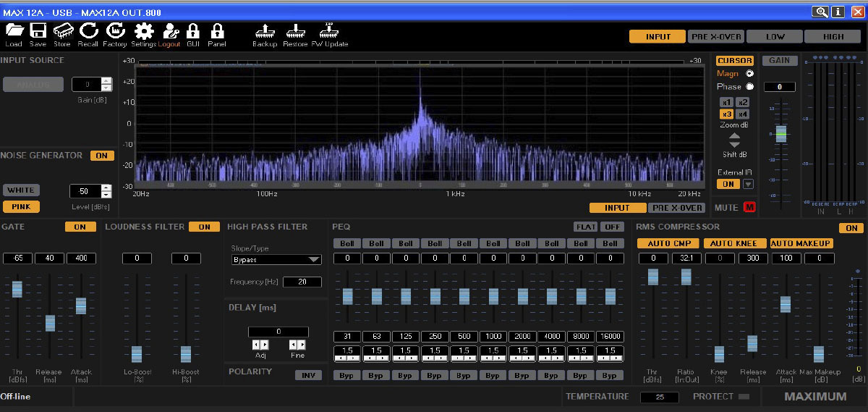The height and width of the screenshot is (412, 868).
Task: Click the PEQ FLAT button
Action: [586, 227]
